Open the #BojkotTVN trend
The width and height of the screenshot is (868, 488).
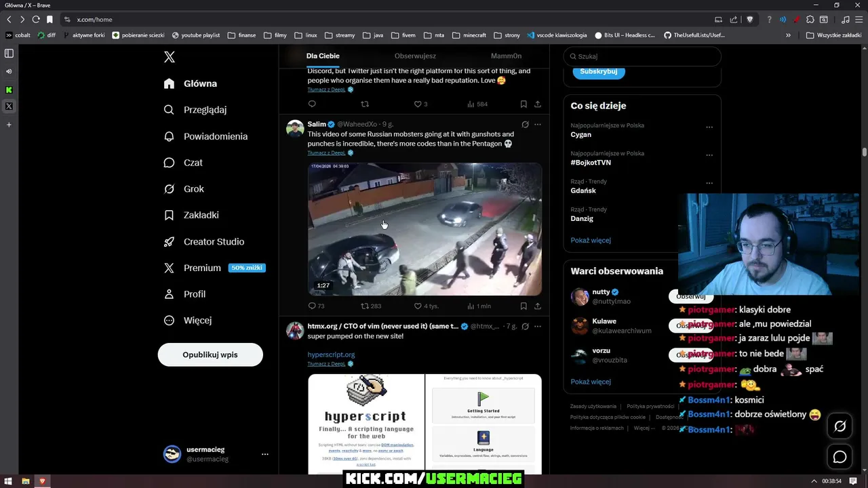pyautogui.click(x=591, y=163)
